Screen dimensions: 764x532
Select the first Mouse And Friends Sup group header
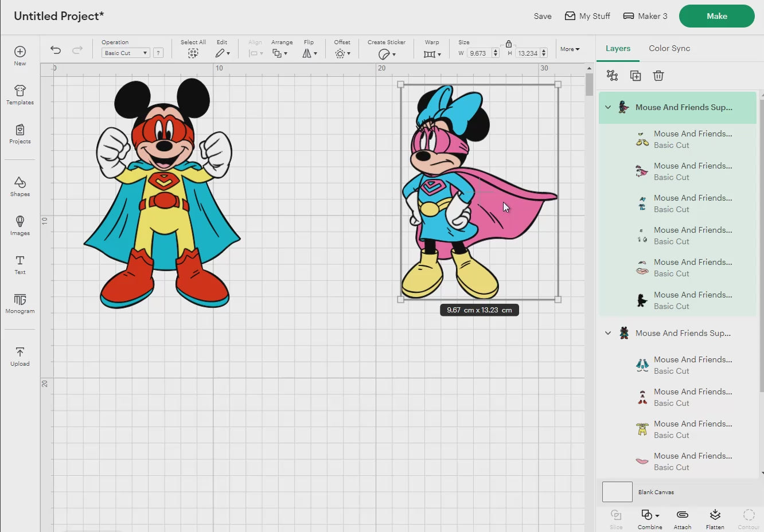(677, 107)
